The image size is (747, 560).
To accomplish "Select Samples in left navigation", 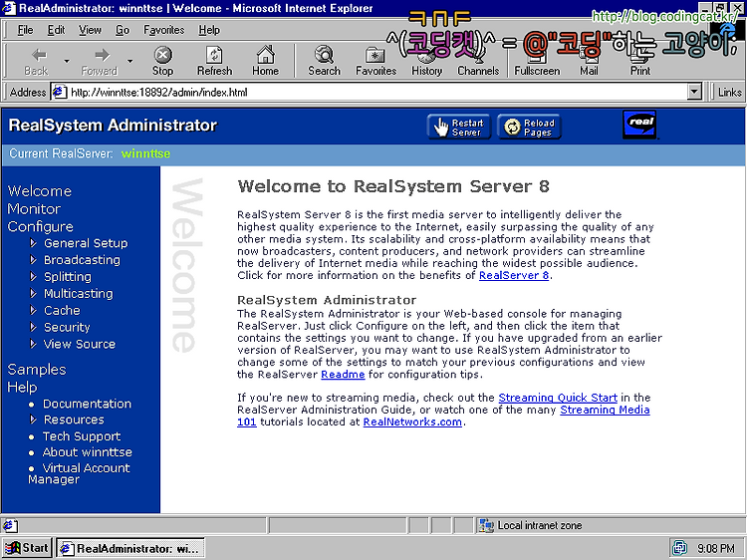I will pos(37,370).
